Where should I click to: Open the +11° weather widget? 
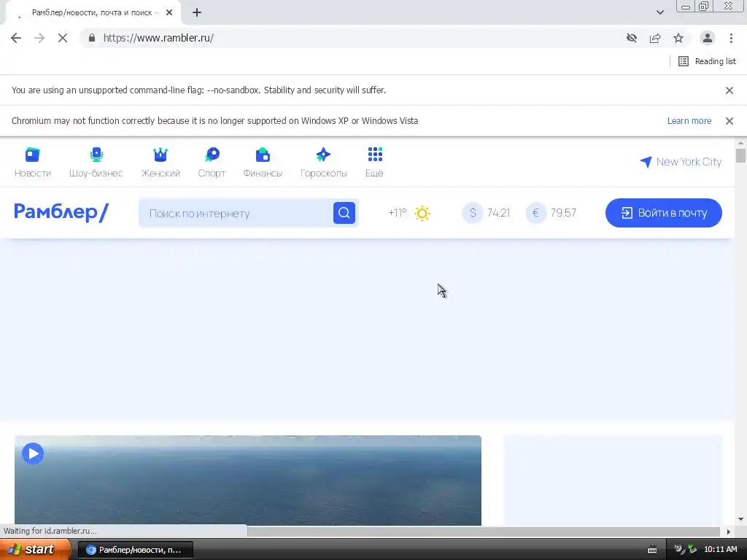point(398,213)
